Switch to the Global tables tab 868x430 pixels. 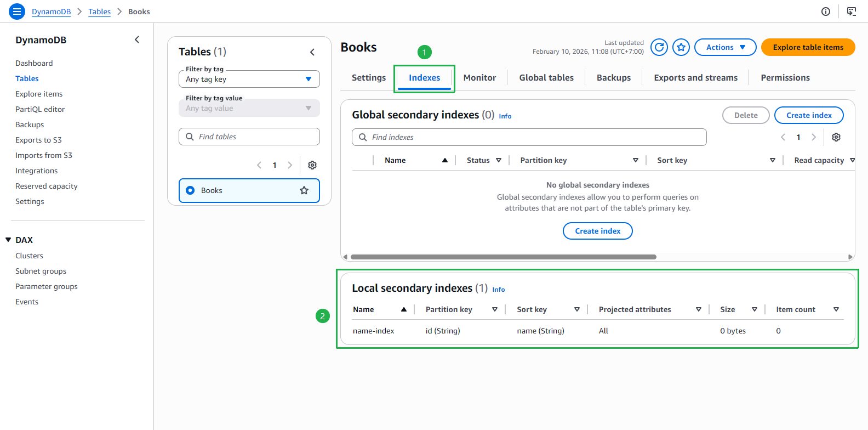546,78
